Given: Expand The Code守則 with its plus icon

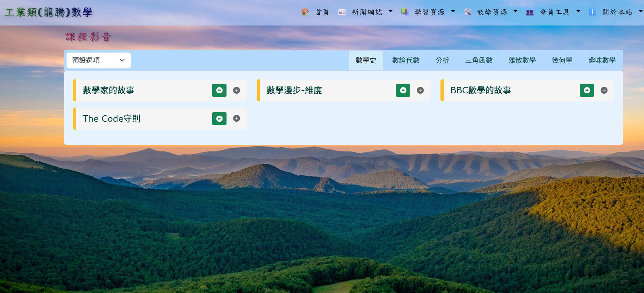Looking at the screenshot, I should click(x=237, y=118).
